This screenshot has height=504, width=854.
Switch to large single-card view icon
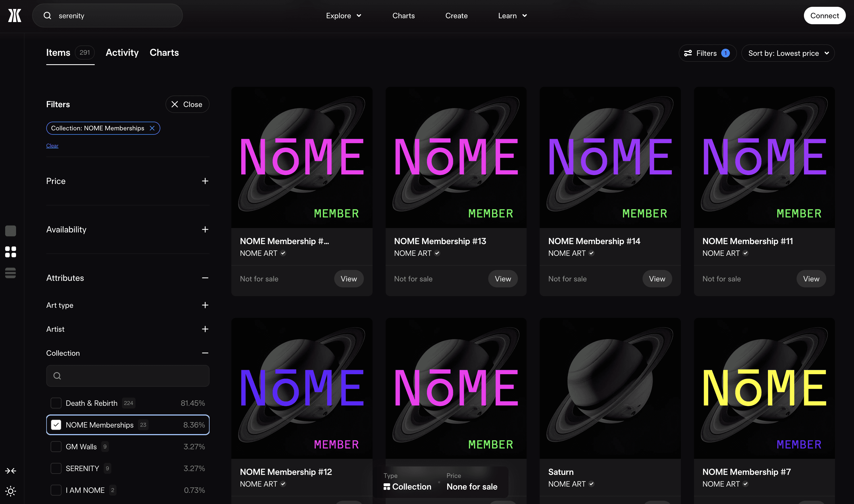(x=11, y=231)
